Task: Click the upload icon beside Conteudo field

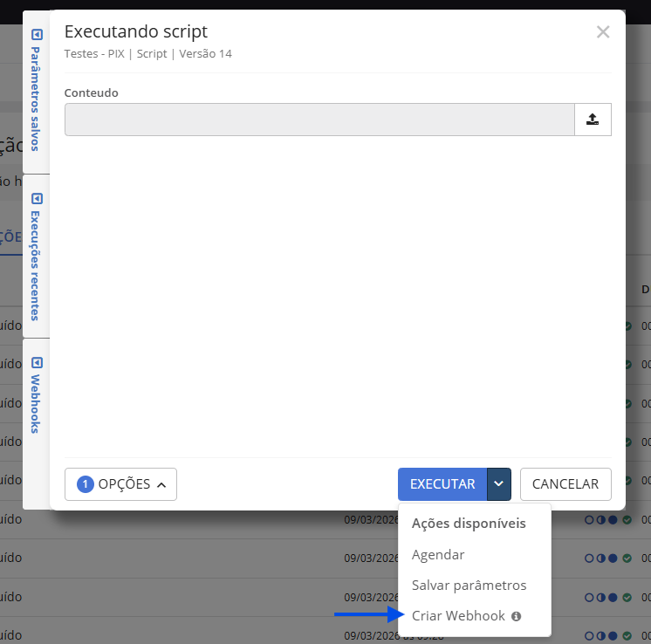Action: pos(593,120)
